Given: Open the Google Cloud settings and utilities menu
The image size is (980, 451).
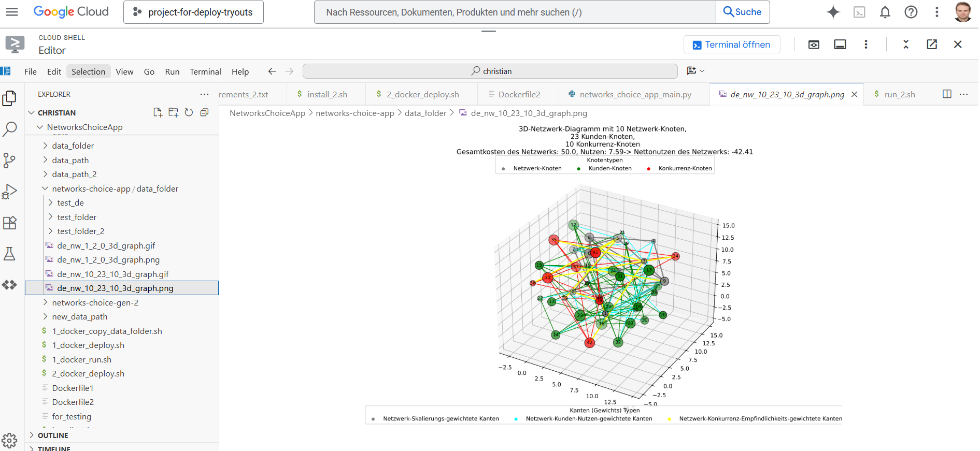Looking at the screenshot, I should (x=937, y=12).
